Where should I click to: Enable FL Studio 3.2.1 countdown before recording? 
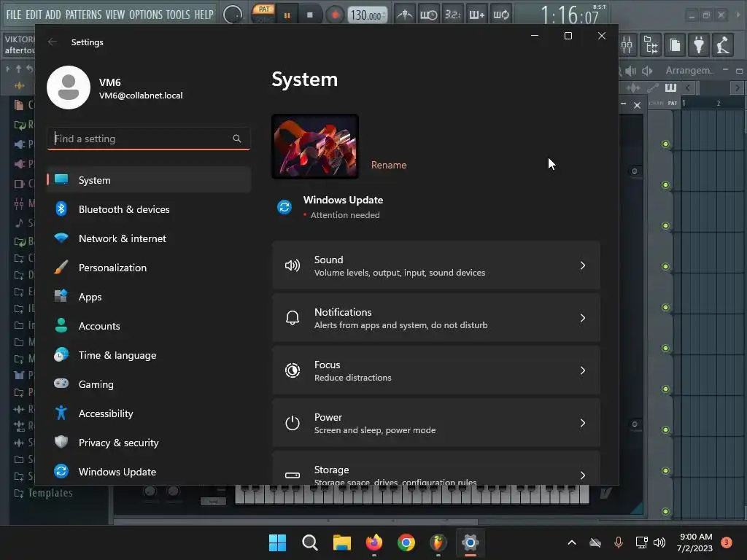click(452, 15)
